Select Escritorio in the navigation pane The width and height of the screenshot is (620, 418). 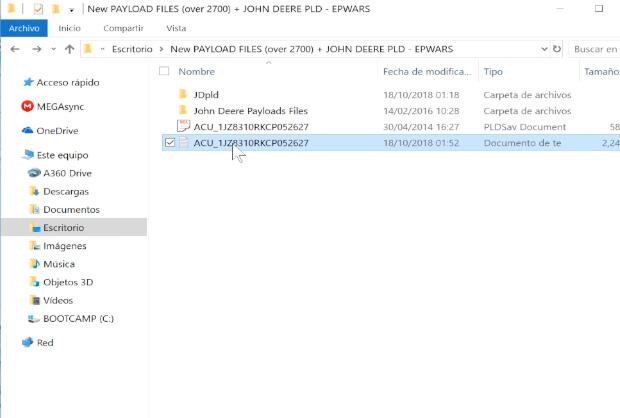pos(74,227)
